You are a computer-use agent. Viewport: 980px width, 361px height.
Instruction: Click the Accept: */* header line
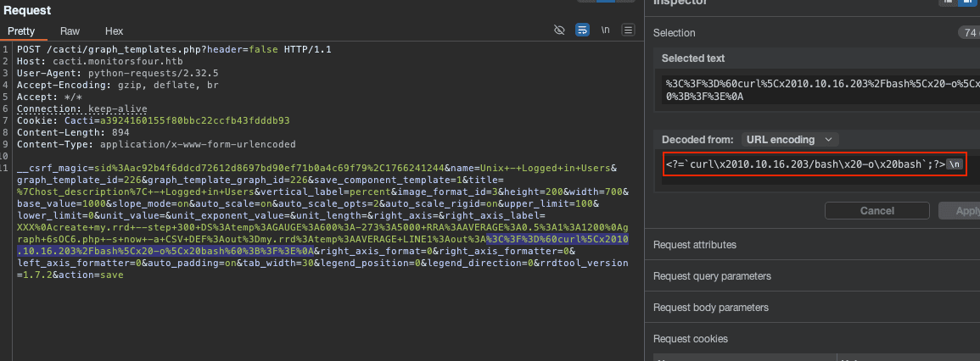click(x=49, y=97)
